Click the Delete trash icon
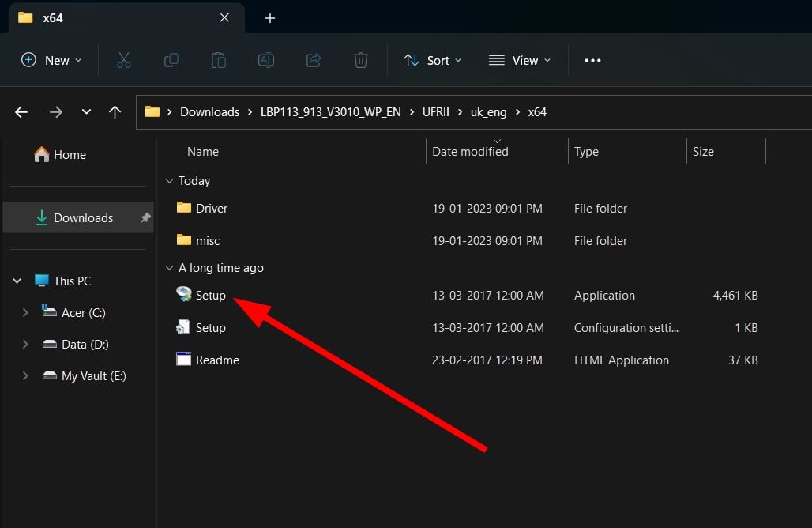This screenshot has height=528, width=812. (361, 60)
